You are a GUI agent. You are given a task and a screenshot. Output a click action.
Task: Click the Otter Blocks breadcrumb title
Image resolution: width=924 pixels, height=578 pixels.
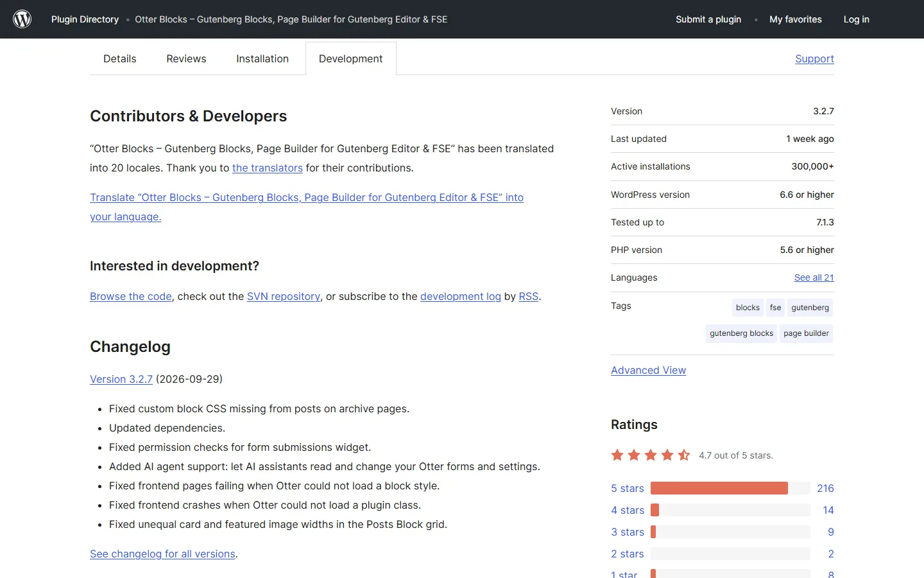pyautogui.click(x=291, y=19)
